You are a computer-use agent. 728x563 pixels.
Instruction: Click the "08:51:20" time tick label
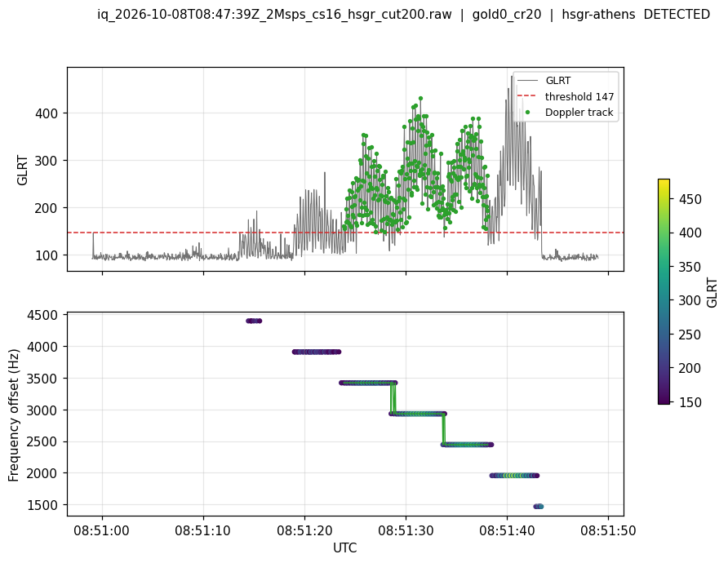304,530
